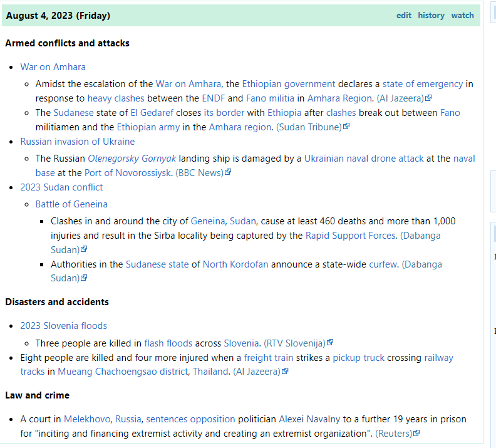Click the 2023 Sudan conflict link
This screenshot has height=448, width=496.
pos(61,187)
